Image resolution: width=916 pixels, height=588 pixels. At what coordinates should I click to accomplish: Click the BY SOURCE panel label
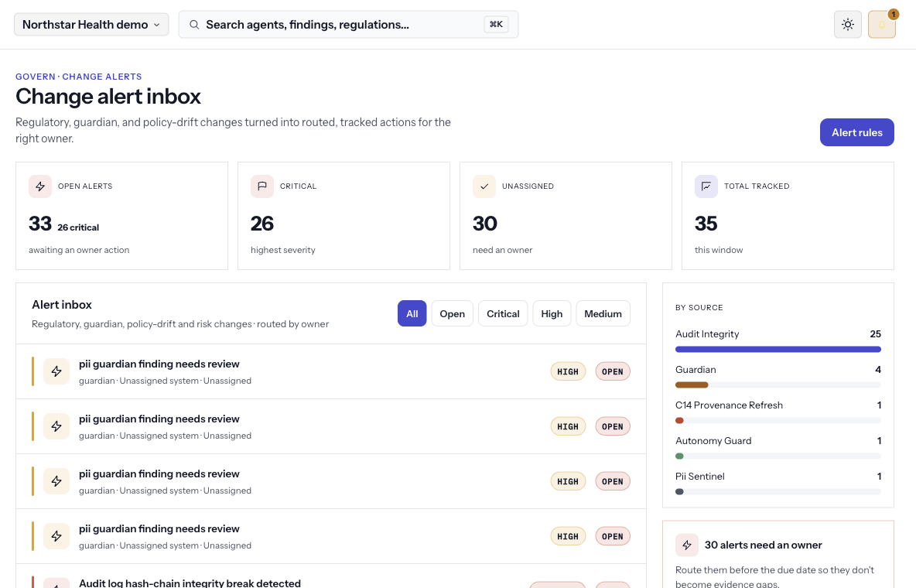click(x=699, y=307)
